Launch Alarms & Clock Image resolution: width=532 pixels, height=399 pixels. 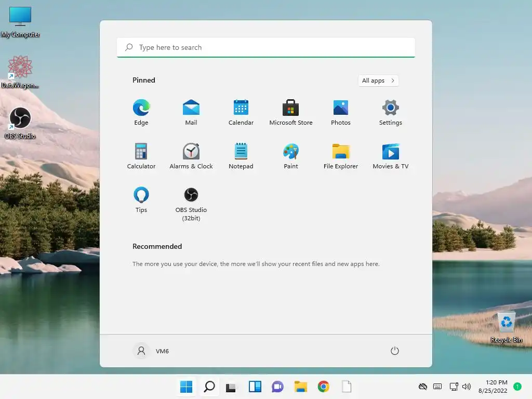191,156
